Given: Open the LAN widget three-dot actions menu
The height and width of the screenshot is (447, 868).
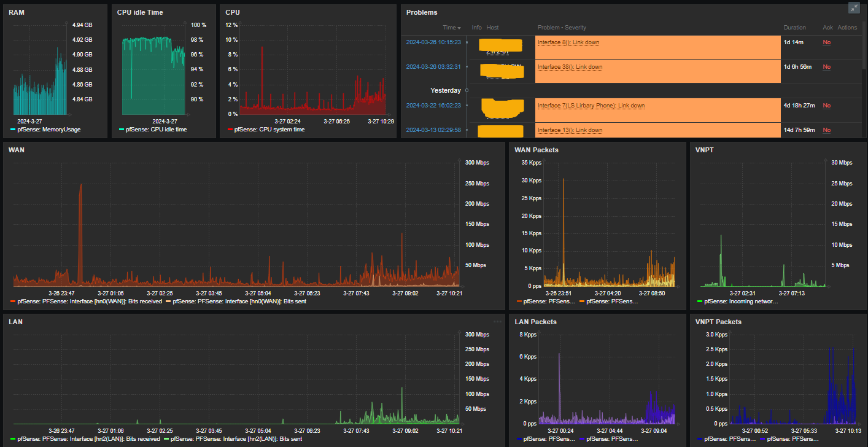Looking at the screenshot, I should pos(497,321).
